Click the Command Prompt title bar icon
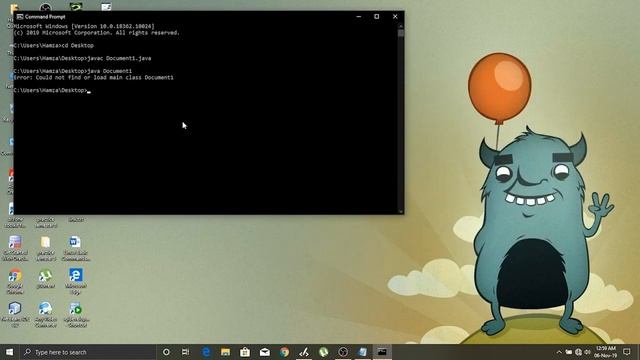Image resolution: width=640 pixels, height=360 pixels. [20, 17]
